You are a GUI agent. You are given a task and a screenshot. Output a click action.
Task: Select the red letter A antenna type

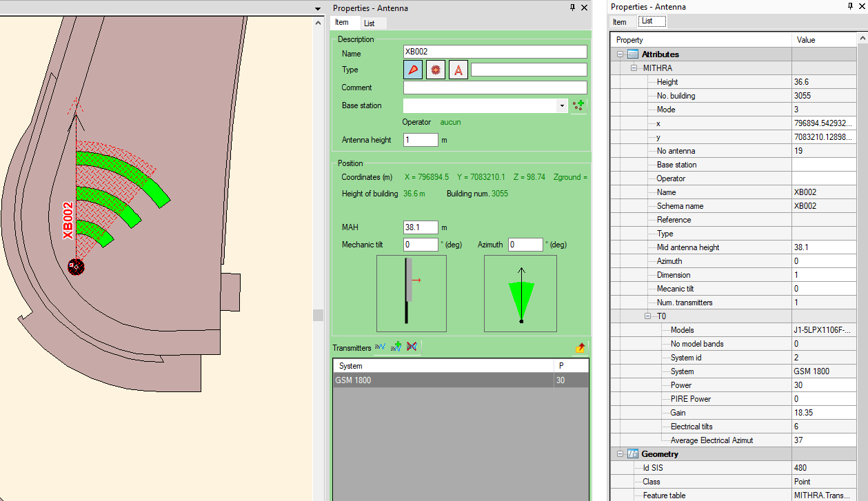[x=458, y=70]
